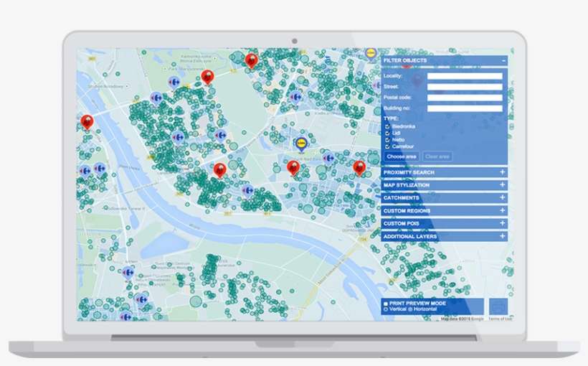Screen dimensions: 588x366
Task: Expand the Additional Layers section
Action: (x=502, y=235)
